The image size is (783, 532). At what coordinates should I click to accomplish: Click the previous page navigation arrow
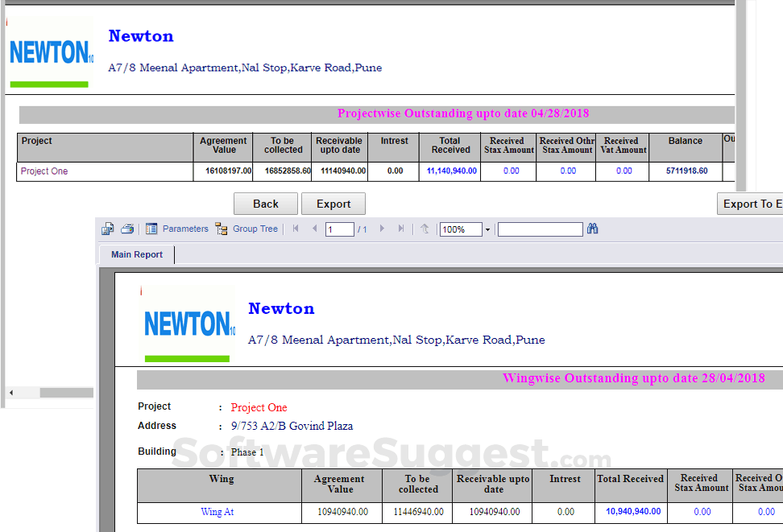click(315, 229)
